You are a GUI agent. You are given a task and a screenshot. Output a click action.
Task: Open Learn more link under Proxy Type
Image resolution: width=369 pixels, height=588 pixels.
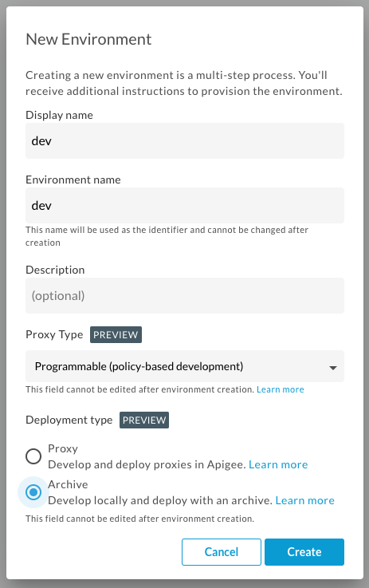click(281, 389)
